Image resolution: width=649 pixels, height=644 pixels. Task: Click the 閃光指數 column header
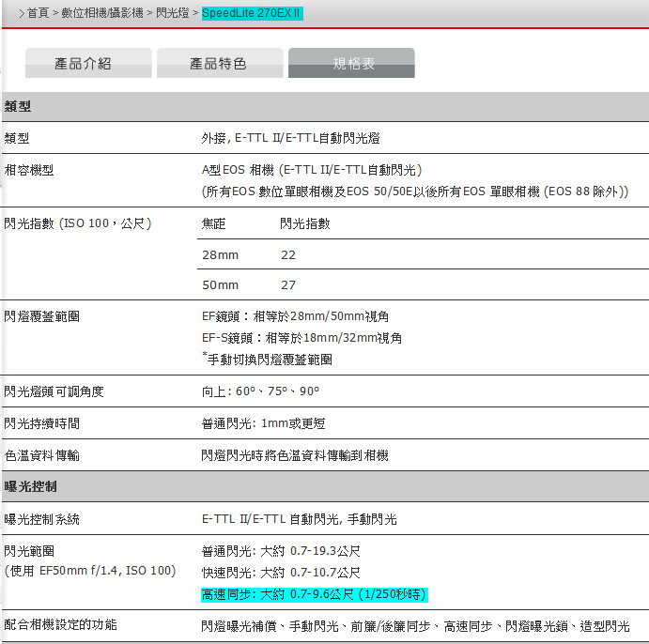pyautogui.click(x=305, y=223)
